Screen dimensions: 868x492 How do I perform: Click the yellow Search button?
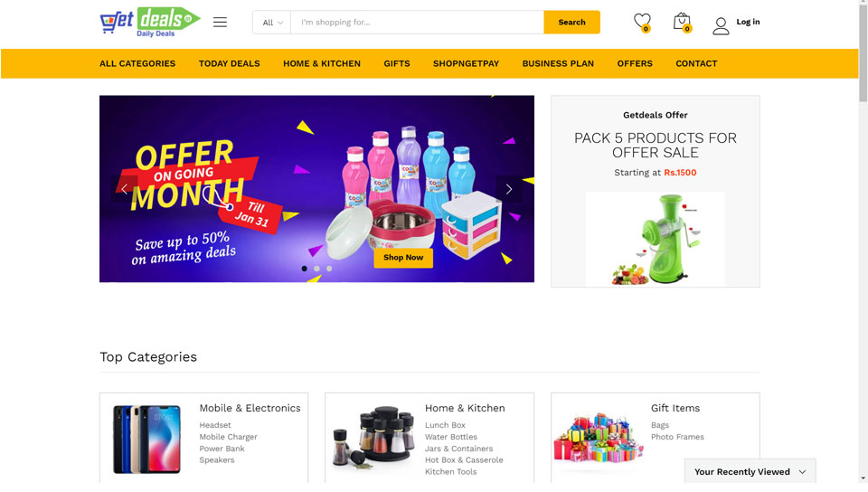coord(571,22)
